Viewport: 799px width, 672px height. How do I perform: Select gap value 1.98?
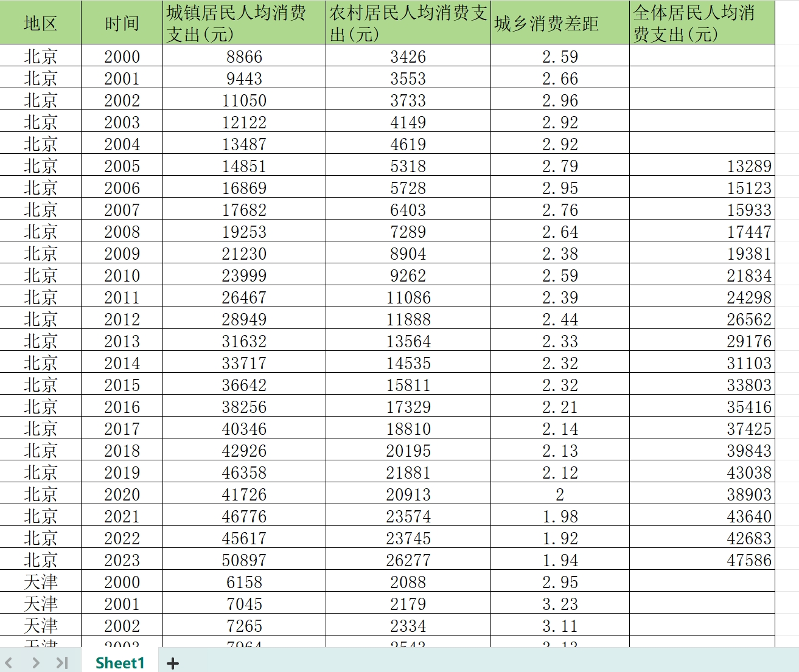[560, 516]
